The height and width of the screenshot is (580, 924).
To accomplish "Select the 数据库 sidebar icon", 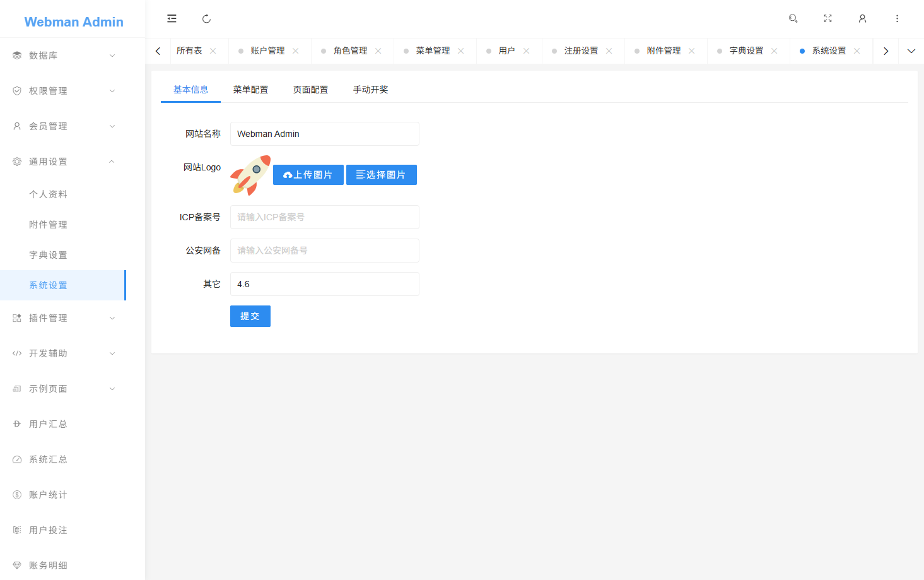I will click(16, 55).
